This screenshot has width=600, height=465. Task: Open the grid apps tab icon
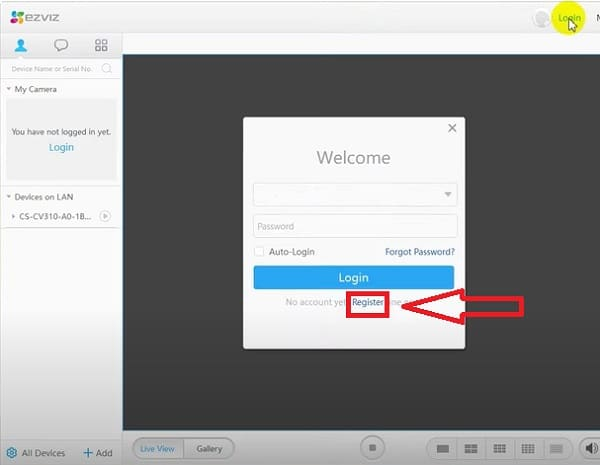101,45
